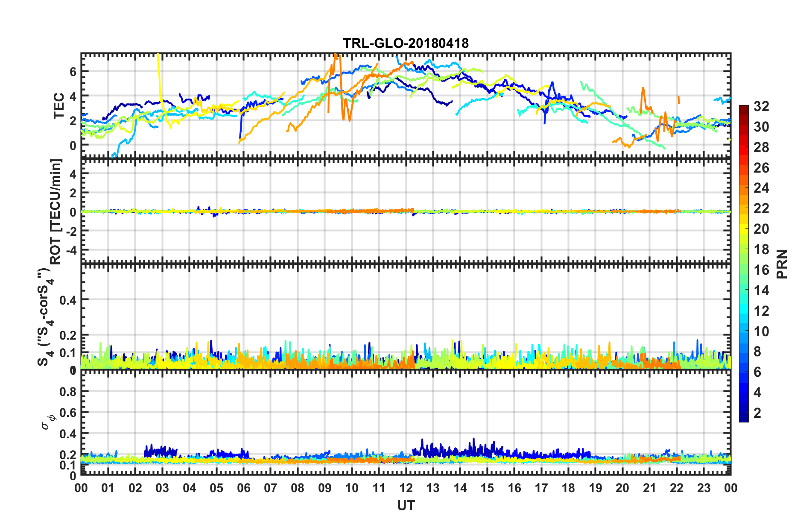The width and height of the screenshot is (812, 528).
Task: Click UT axis tick label 12
Action: [x=406, y=488]
